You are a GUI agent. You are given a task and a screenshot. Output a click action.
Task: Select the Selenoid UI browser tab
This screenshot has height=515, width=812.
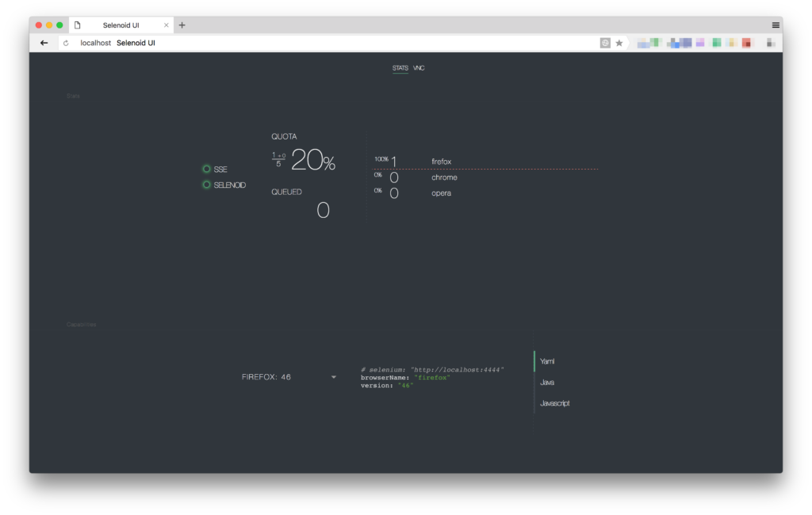click(x=121, y=25)
